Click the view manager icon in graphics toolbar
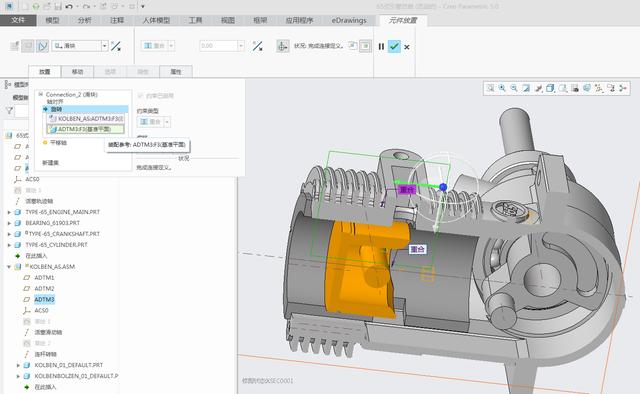640x394 pixels. click(x=575, y=88)
